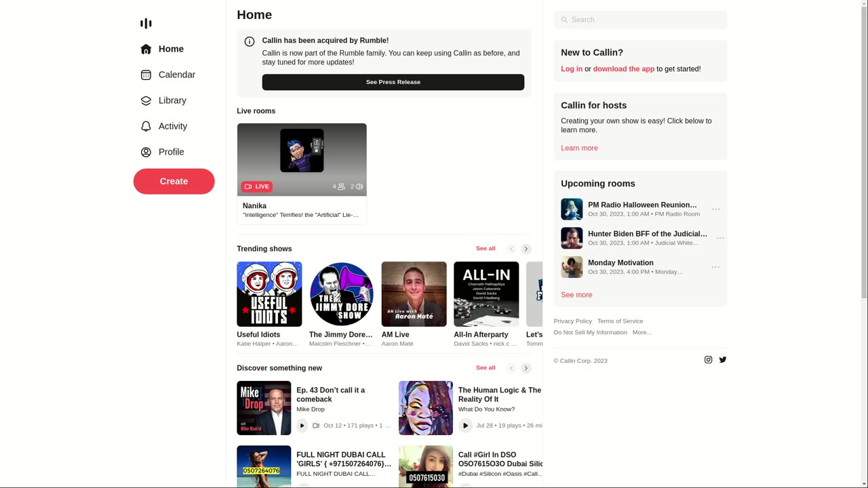Screen dimensions: 868x488
Task: Open options for PM Radio Halloween Reunion
Action: (x=716, y=209)
